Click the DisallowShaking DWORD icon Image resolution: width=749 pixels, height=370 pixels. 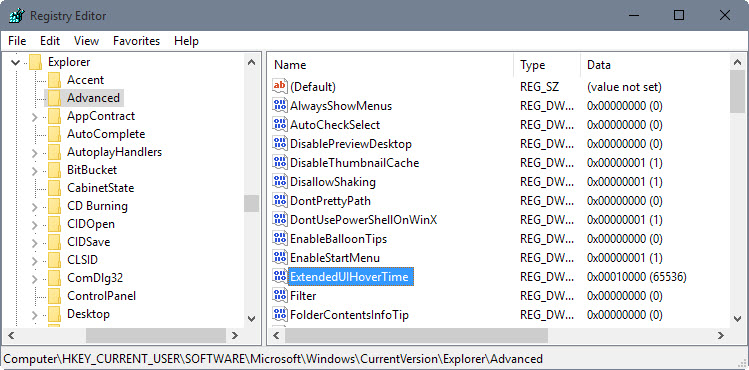click(279, 181)
